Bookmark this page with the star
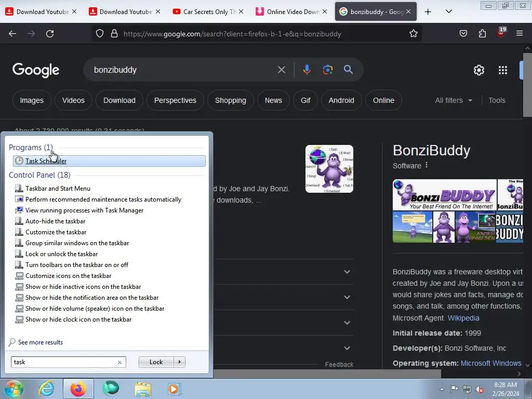Viewport: 532px width, 399px height. click(x=413, y=34)
